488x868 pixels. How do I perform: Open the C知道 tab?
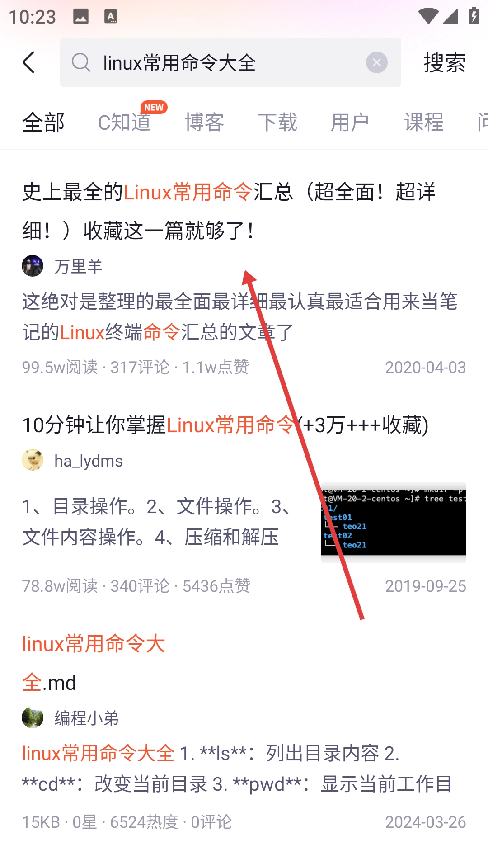point(125,123)
